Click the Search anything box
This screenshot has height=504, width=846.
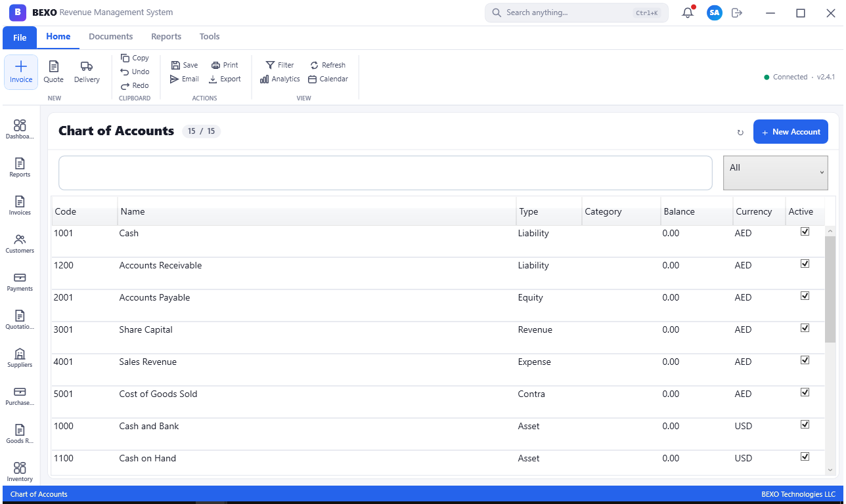pyautogui.click(x=577, y=12)
